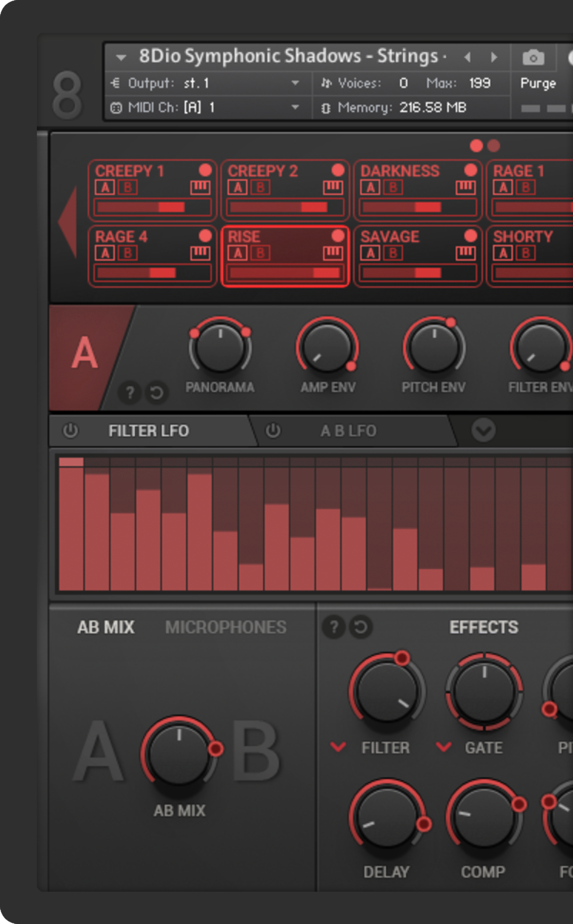This screenshot has width=573, height=924.
Task: Click the reset icon beside EFFECTS
Action: point(360,627)
